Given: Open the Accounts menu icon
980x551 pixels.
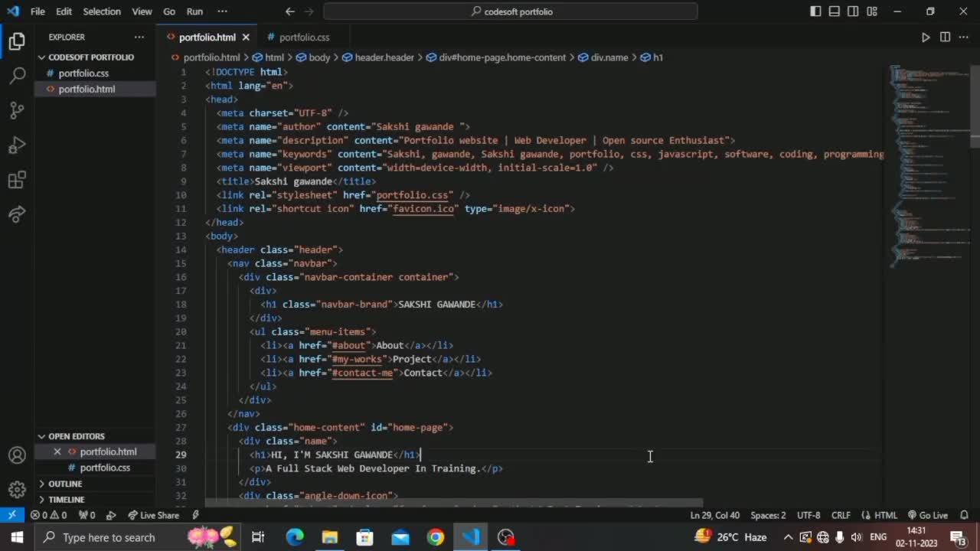Looking at the screenshot, I should pos(17,455).
